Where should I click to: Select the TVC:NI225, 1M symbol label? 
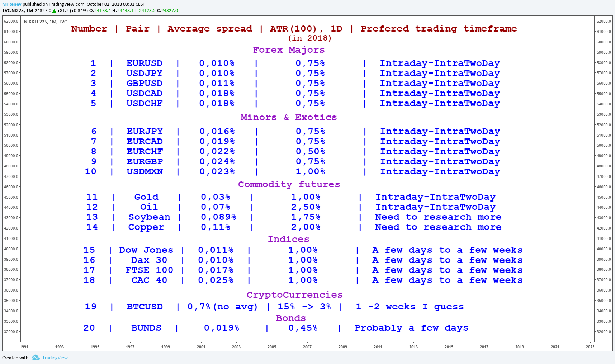click(18, 11)
